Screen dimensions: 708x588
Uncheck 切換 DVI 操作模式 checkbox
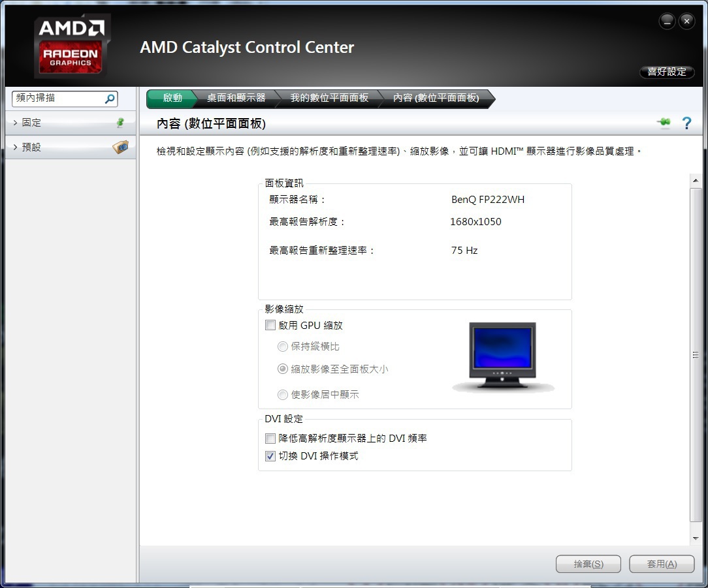tap(270, 456)
